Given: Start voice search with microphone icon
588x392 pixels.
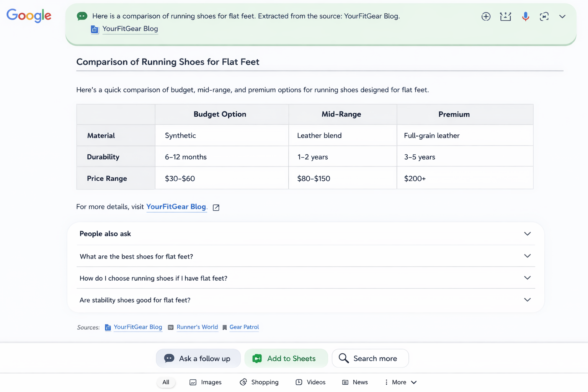Looking at the screenshot, I should 525,16.
